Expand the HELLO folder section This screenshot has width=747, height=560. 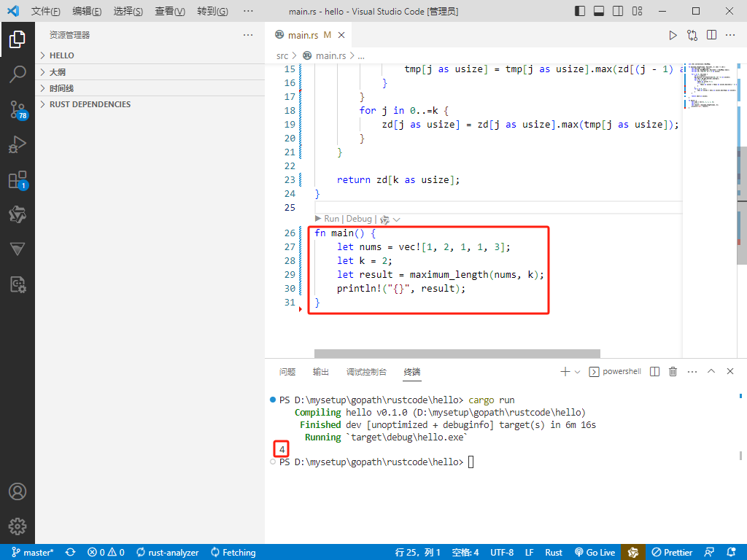tap(150, 55)
